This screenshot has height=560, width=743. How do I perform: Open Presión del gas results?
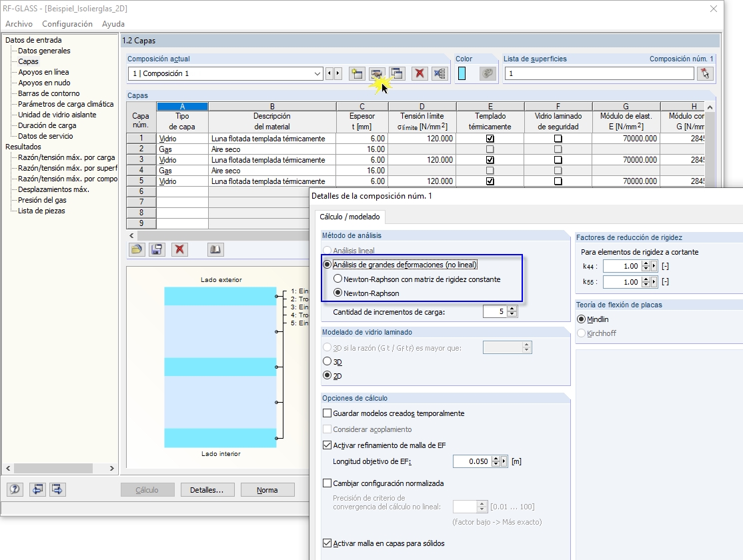click(42, 200)
